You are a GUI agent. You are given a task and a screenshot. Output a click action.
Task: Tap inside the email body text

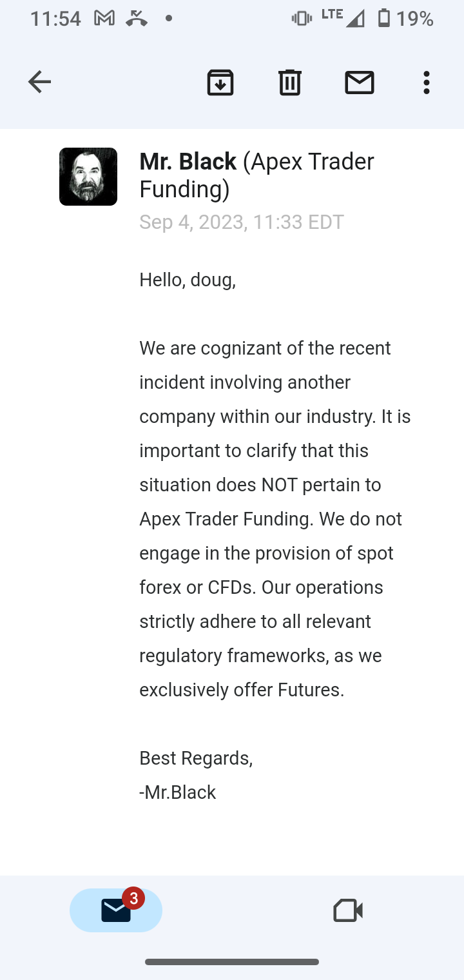coord(271,518)
